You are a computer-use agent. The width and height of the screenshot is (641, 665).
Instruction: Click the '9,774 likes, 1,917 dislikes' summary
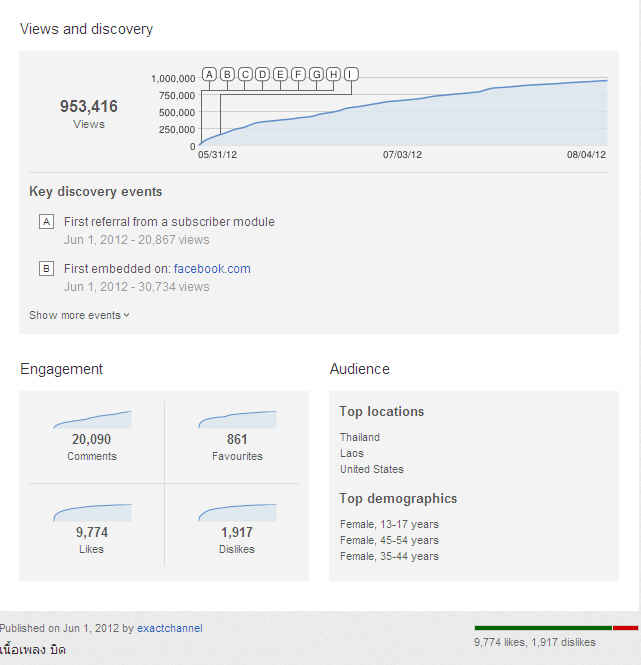[535, 642]
